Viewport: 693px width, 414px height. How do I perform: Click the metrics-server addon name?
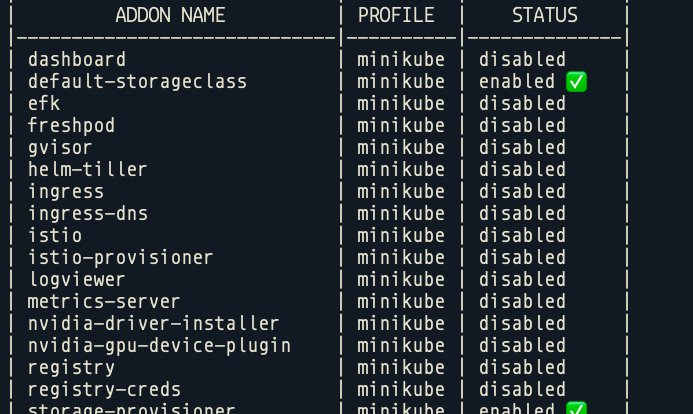point(104,302)
